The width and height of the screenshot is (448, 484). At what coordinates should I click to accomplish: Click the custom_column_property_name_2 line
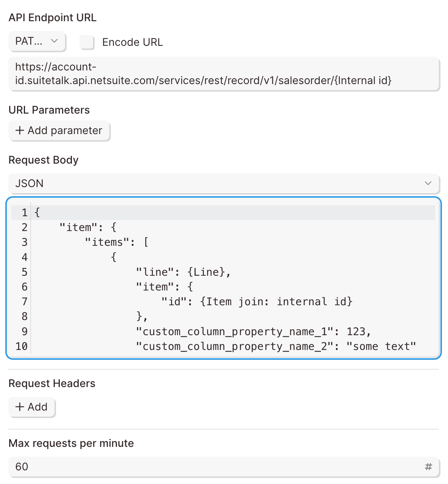tap(276, 347)
